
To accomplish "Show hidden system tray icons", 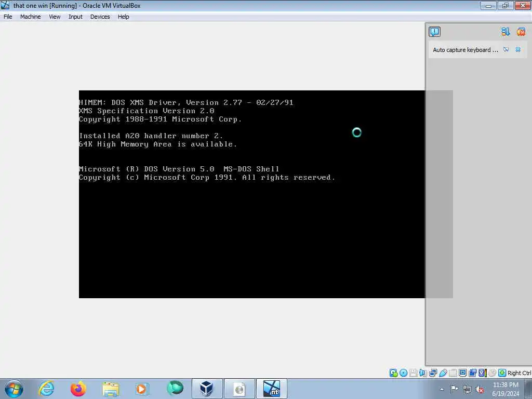I will tap(442, 389).
